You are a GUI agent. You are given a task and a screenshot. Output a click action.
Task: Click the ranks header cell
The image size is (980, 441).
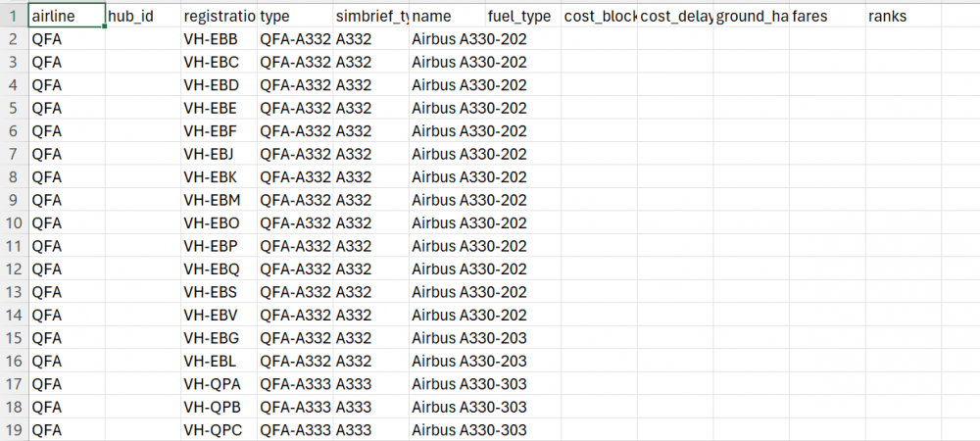pyautogui.click(x=903, y=17)
